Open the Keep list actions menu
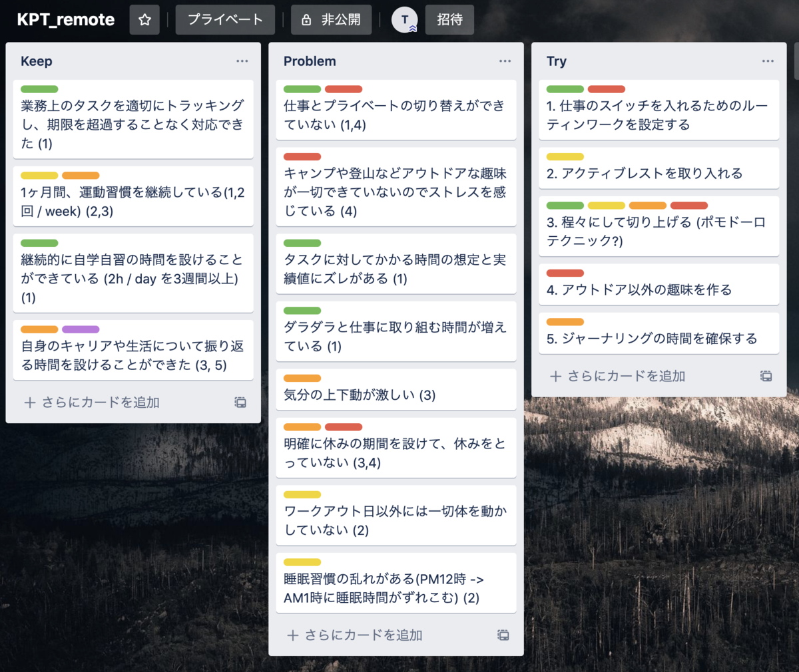Viewport: 799px width, 672px height. pyautogui.click(x=242, y=61)
